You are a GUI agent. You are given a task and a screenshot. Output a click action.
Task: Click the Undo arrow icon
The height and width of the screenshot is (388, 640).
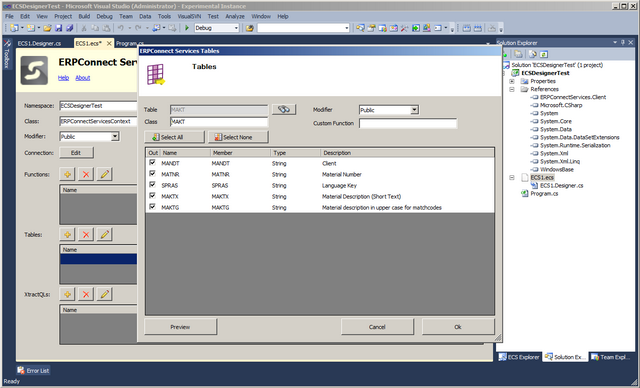(121, 28)
